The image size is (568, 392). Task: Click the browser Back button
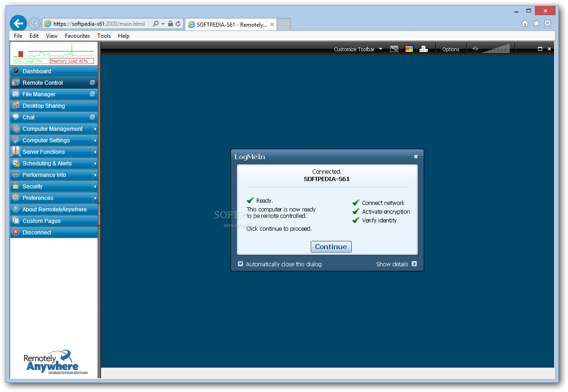(x=18, y=23)
